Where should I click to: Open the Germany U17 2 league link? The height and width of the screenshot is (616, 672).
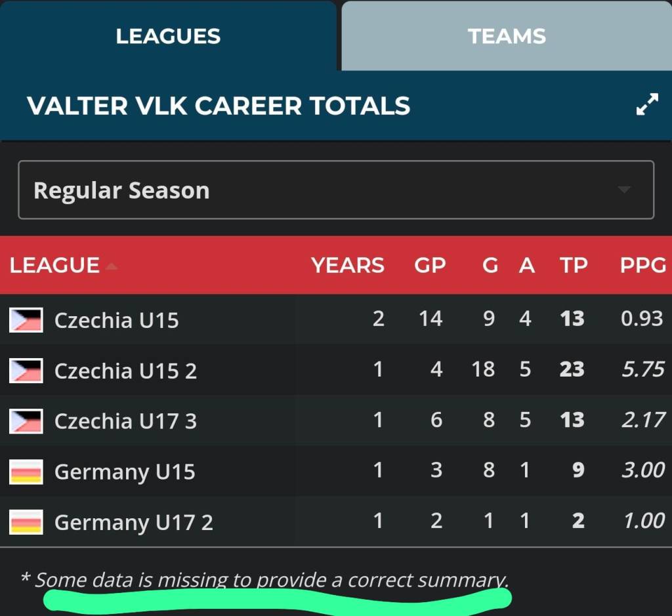(133, 523)
